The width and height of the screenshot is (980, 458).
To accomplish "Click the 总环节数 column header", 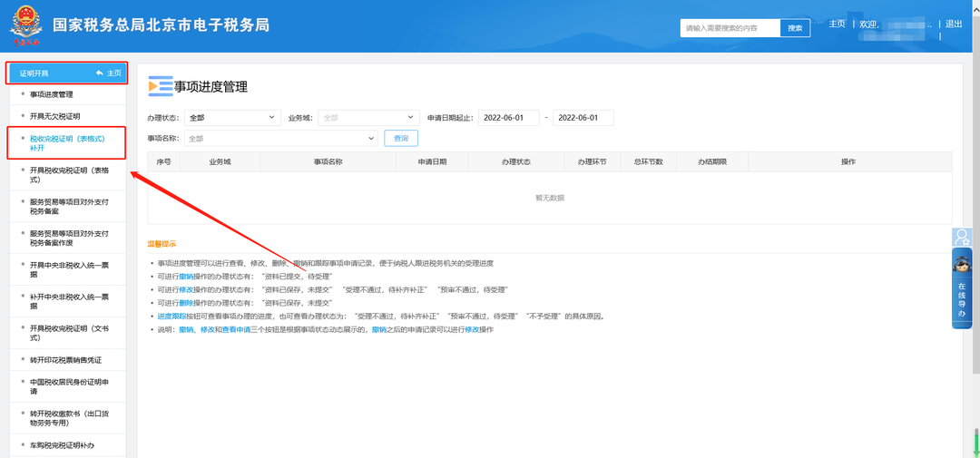I will 648,161.
